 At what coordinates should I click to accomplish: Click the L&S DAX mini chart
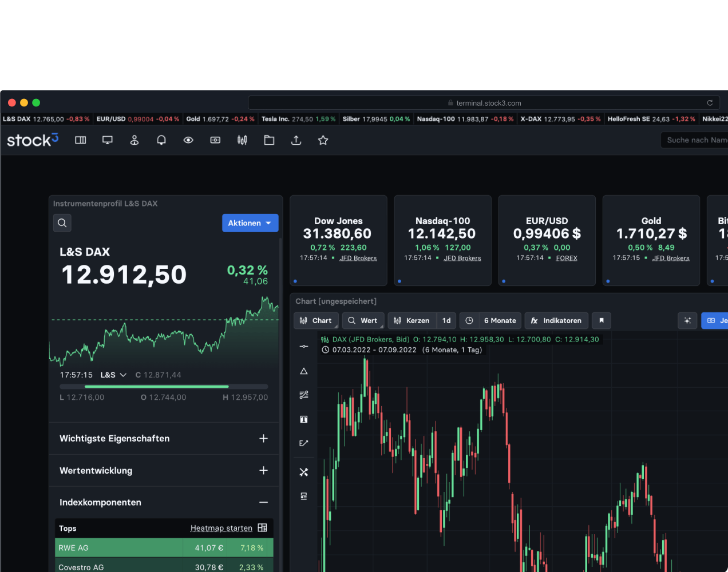(x=164, y=331)
